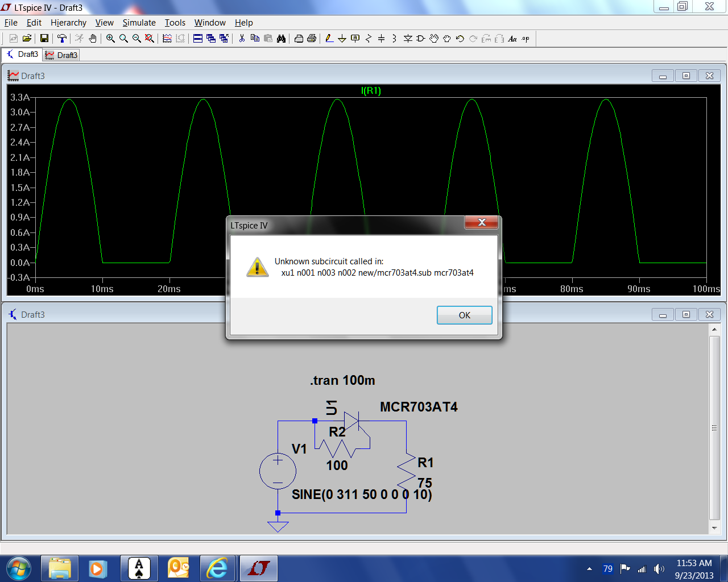Click the V1 voltage source symbol
The image size is (728, 582).
pos(278,471)
